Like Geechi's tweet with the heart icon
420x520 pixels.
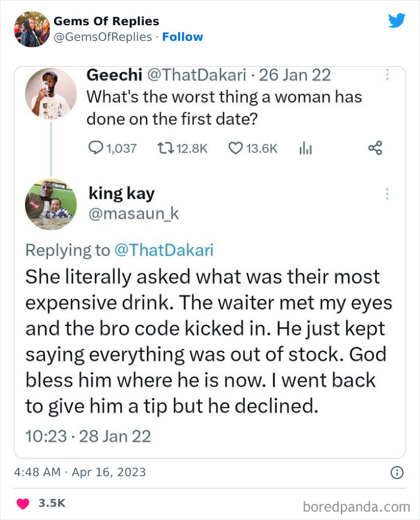pyautogui.click(x=236, y=148)
